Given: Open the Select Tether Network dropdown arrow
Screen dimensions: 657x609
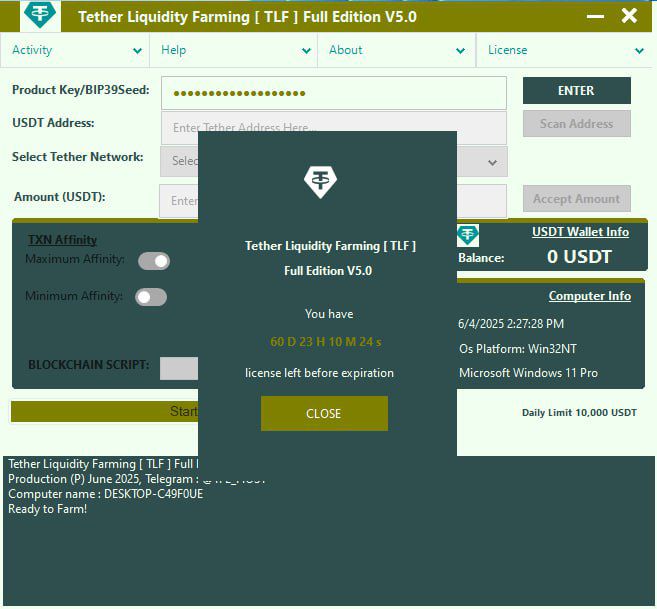Looking at the screenshot, I should (x=492, y=162).
